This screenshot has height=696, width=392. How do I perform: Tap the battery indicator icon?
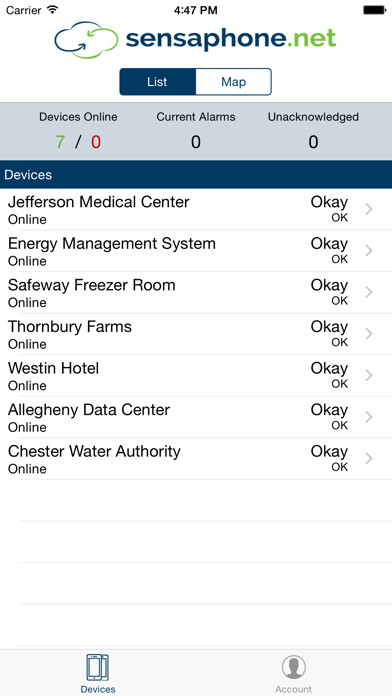point(374,10)
